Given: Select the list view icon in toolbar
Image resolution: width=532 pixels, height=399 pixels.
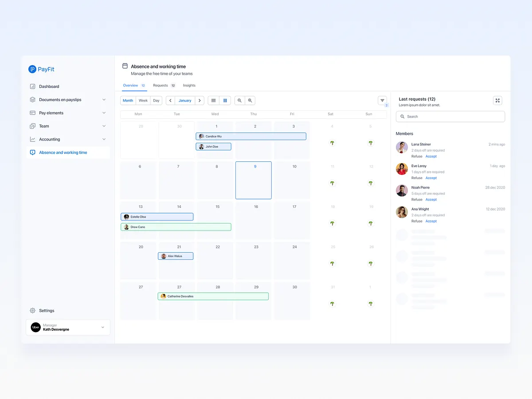Looking at the screenshot, I should (213, 100).
